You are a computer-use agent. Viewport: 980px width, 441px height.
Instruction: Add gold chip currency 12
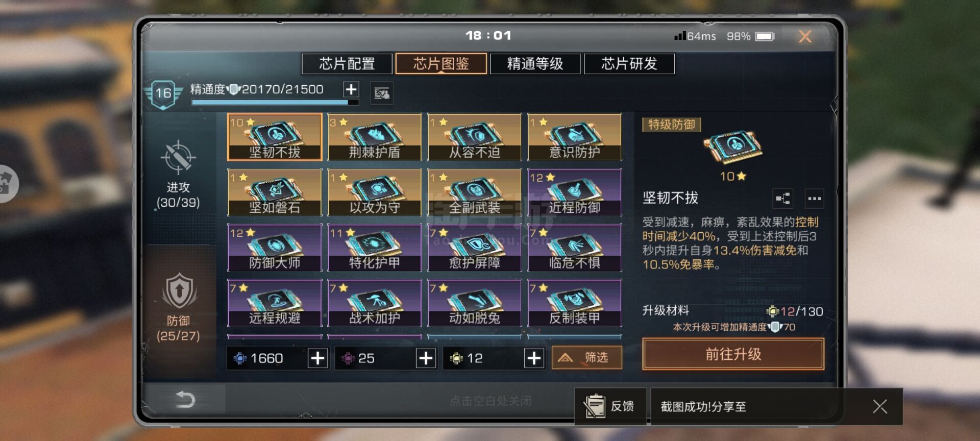pos(534,358)
